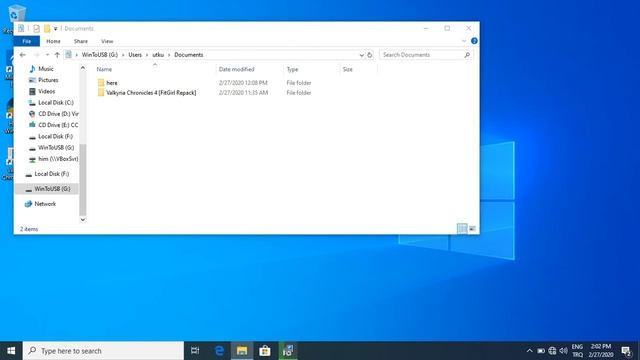Open Task View from the taskbar

(195, 351)
